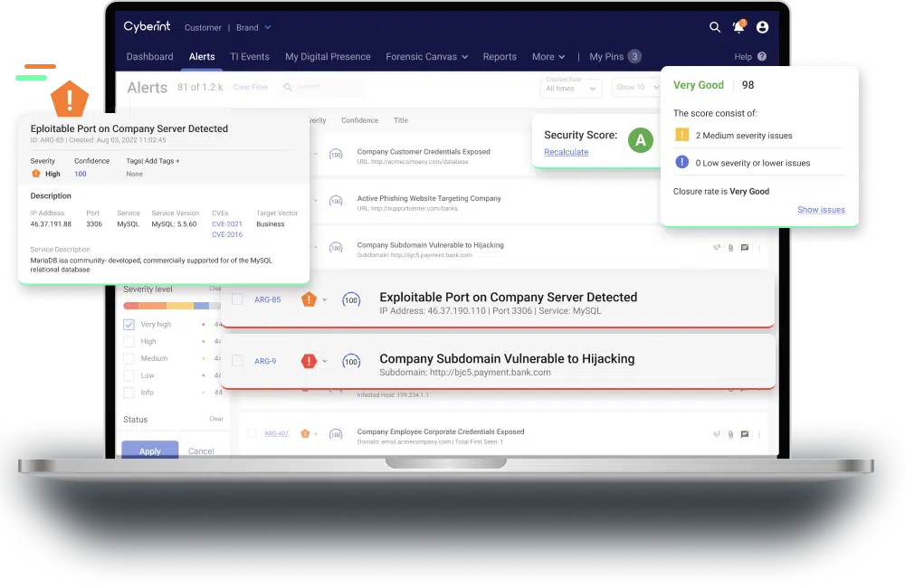Click the Help question mark icon
The height and width of the screenshot is (588, 905).
pyautogui.click(x=761, y=57)
